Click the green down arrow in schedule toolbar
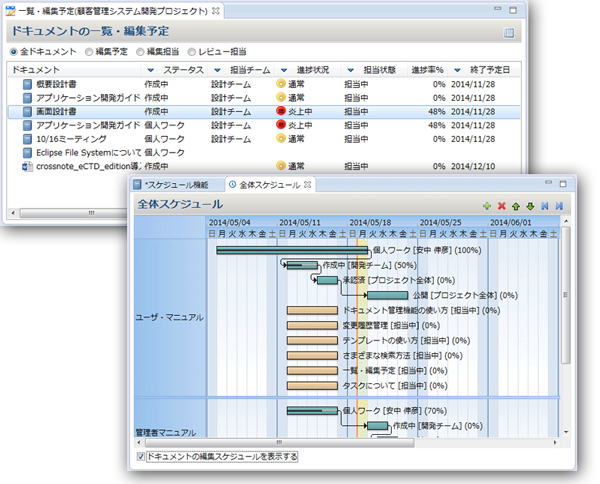 pyautogui.click(x=530, y=205)
